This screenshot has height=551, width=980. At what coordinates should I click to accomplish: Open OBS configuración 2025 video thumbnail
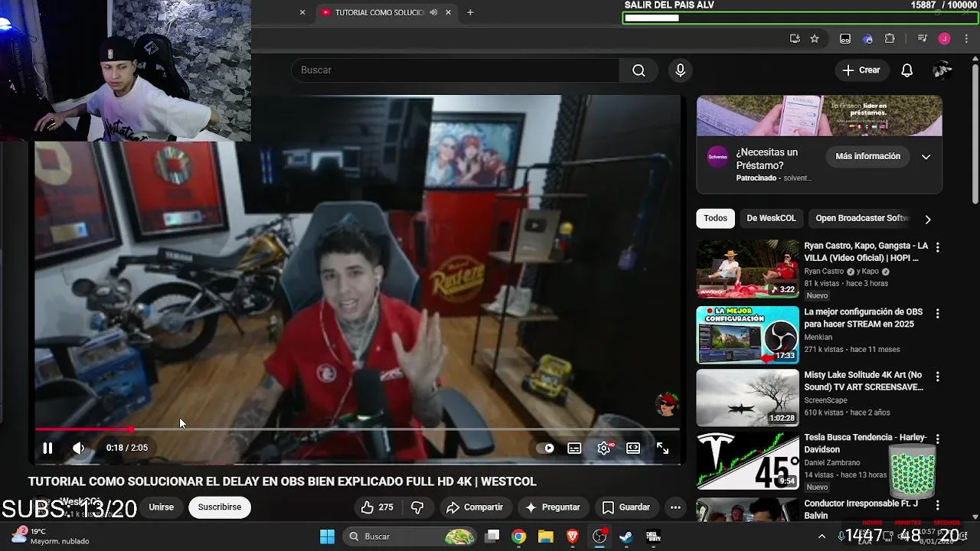pos(747,335)
